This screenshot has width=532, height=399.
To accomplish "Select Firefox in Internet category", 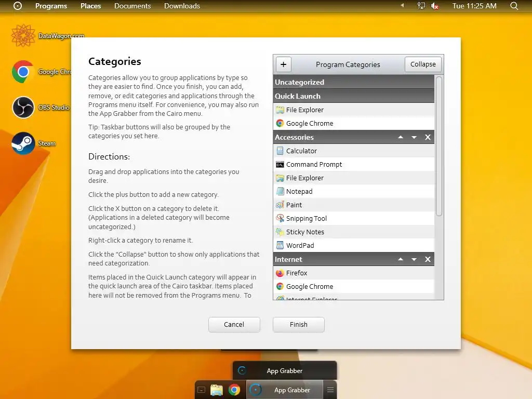I will click(x=353, y=273).
